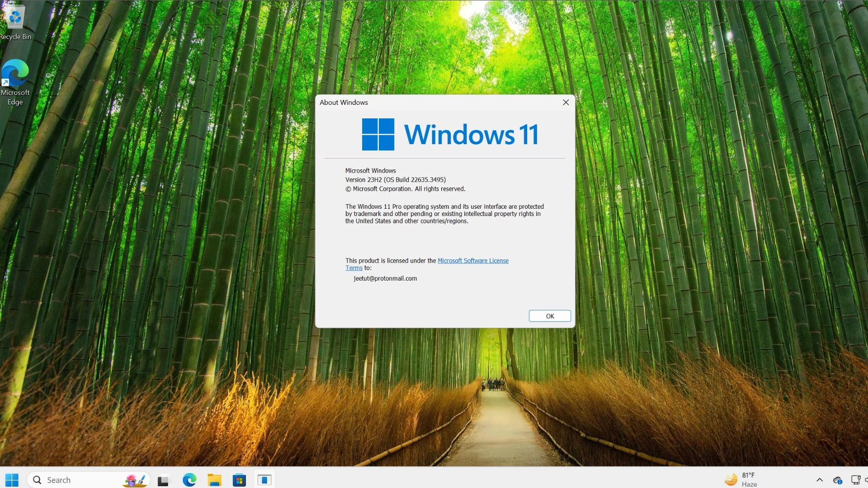The image size is (868, 488).
Task: Launch Microsoft Edge from the taskbar
Action: click(x=189, y=480)
